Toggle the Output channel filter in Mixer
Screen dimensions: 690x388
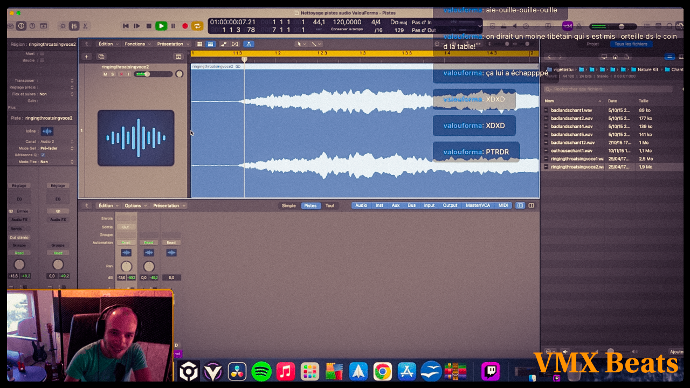tap(450, 205)
